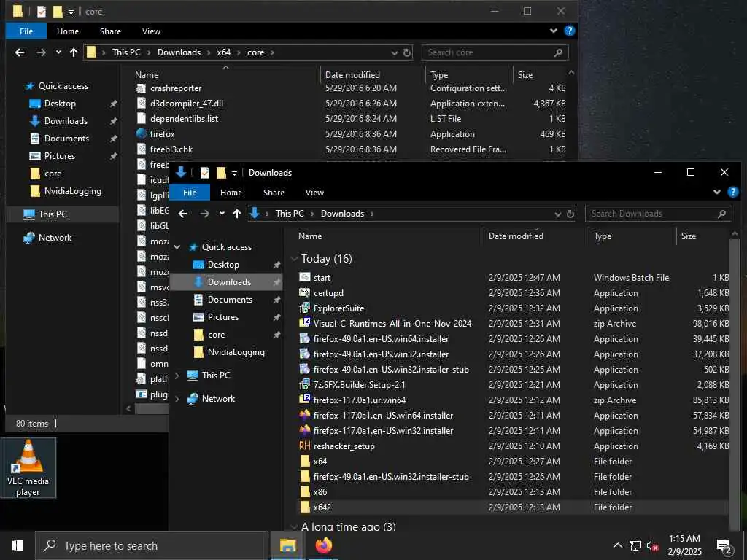Select the x642 folder icon
The width and height of the screenshot is (747, 560).
pos(304,507)
